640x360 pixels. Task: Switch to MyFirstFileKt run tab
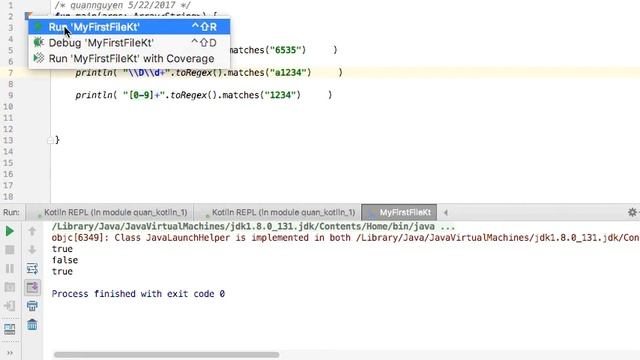(399, 213)
